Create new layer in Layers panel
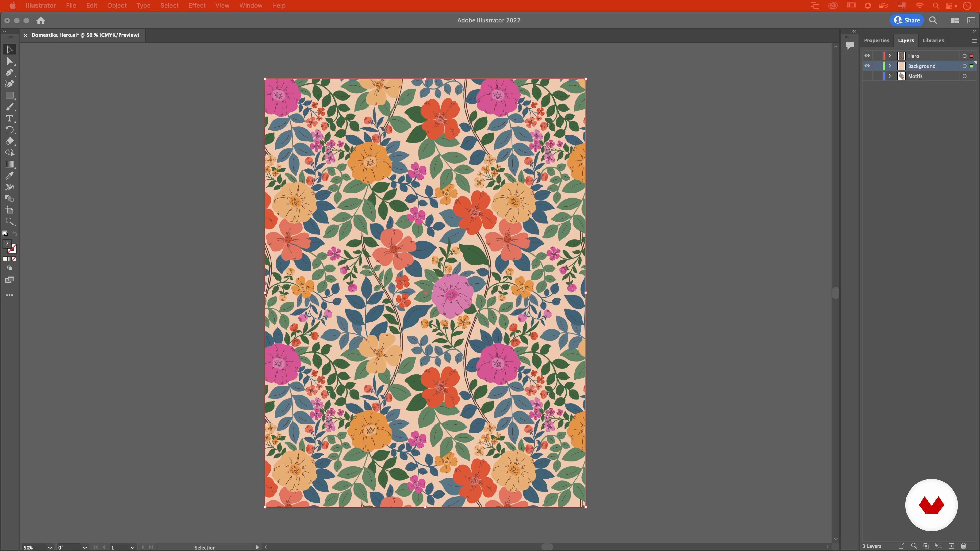Screen dimensions: 980x551 (951, 546)
